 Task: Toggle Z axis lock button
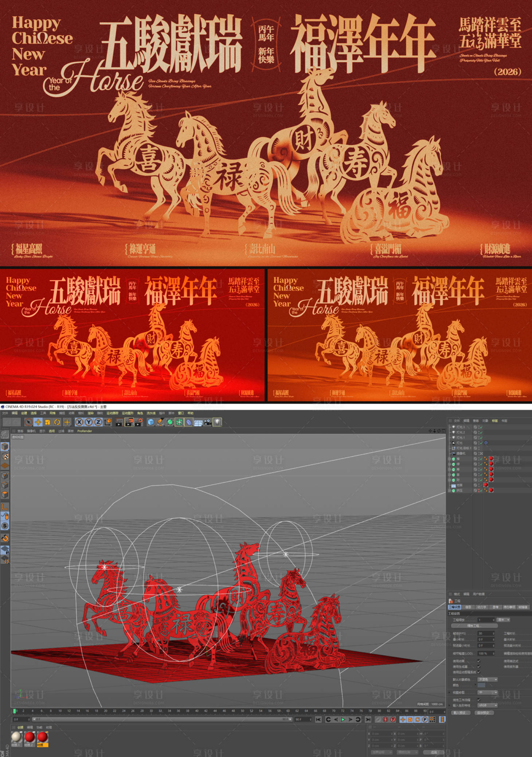(x=98, y=422)
